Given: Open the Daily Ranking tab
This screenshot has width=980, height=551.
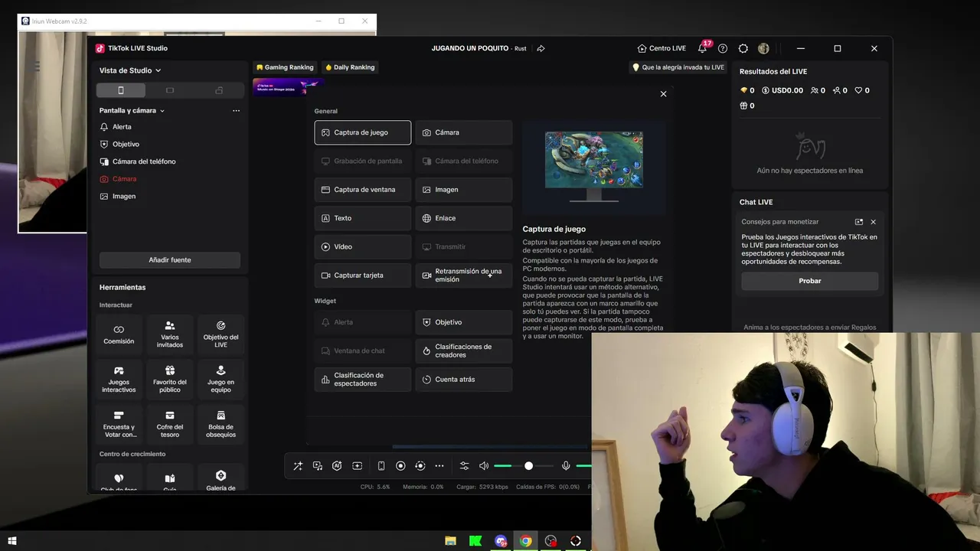Looking at the screenshot, I should coord(350,67).
